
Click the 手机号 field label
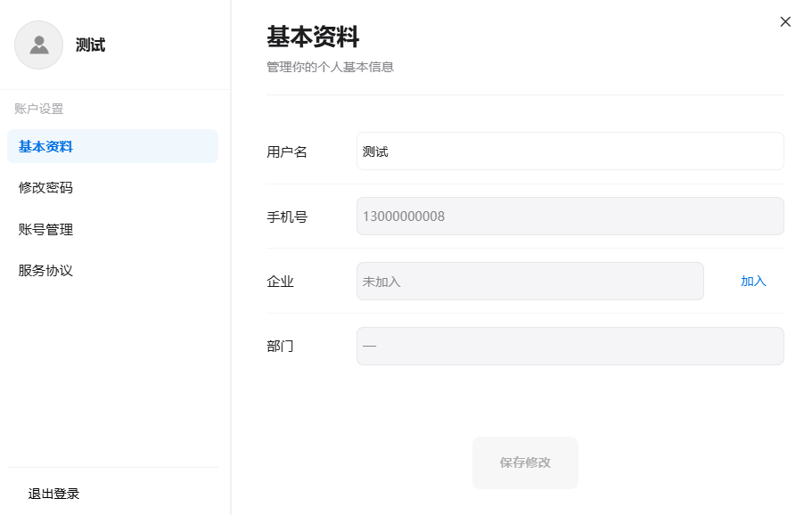click(x=287, y=217)
